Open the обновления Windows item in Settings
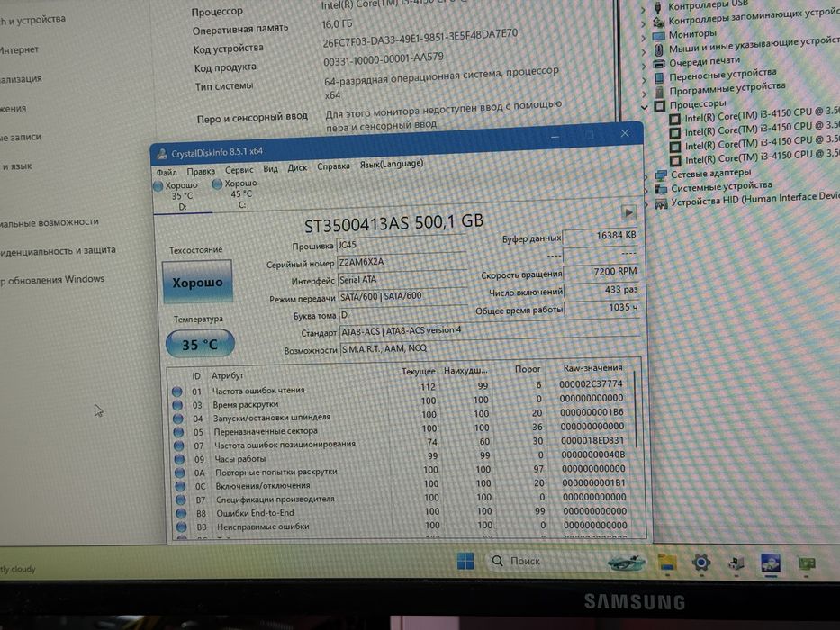Viewport: 840px width, 630px height. click(52, 280)
